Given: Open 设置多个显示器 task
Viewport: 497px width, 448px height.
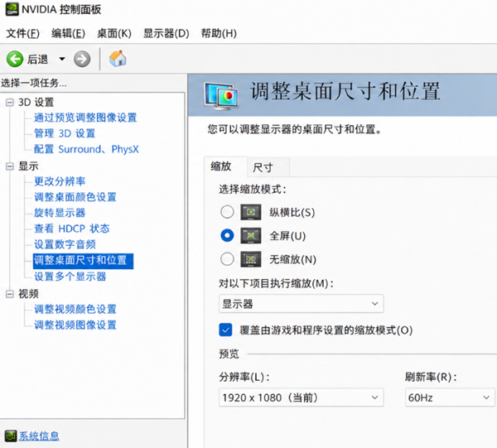Looking at the screenshot, I should tap(70, 277).
